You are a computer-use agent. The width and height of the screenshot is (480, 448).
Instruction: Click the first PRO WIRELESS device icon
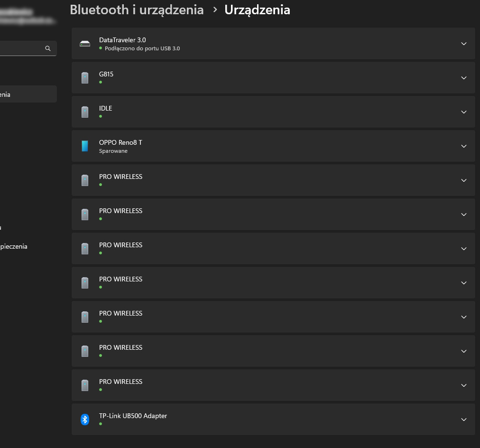point(85,180)
